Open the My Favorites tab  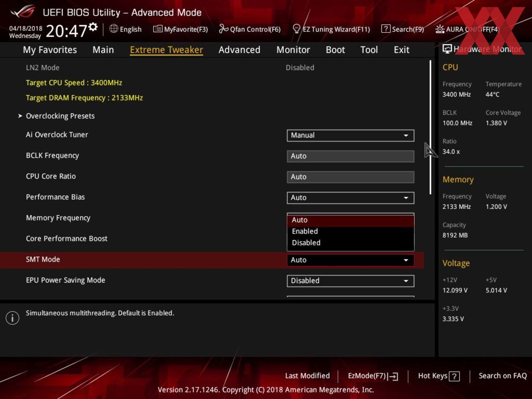pyautogui.click(x=50, y=50)
